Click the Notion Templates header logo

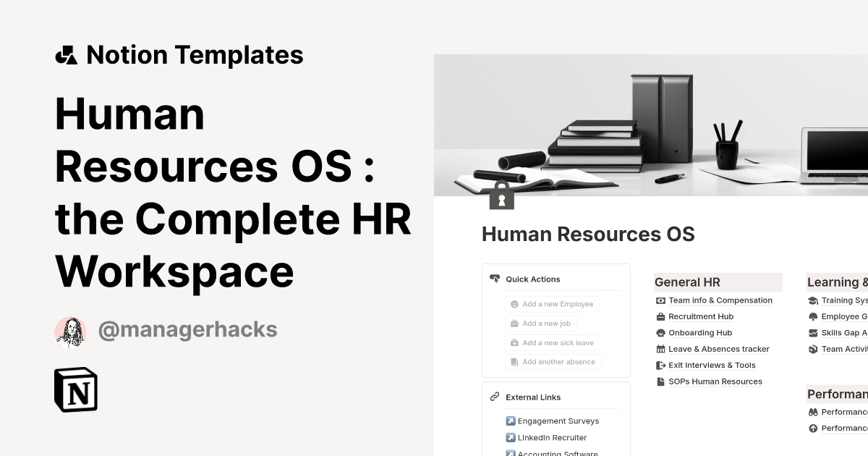click(67, 54)
